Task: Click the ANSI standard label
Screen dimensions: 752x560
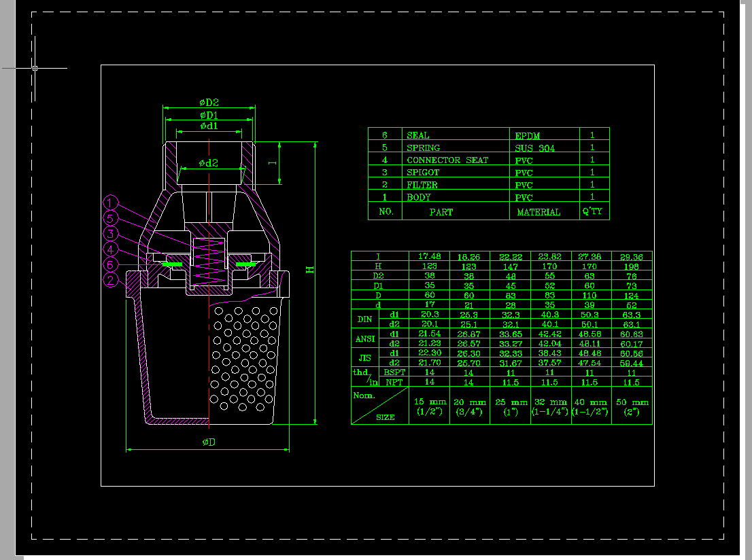Action: point(365,338)
